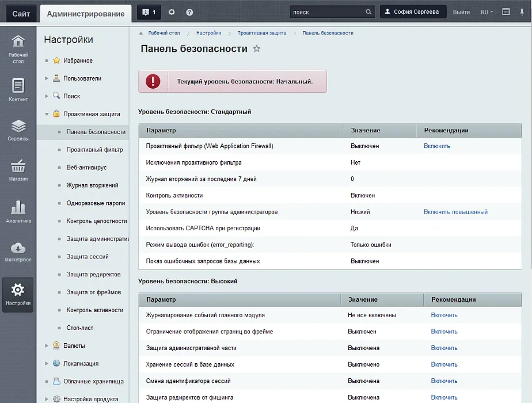Select Веб-антивирус in the settings menu
This screenshot has height=403, width=532.
click(86, 168)
